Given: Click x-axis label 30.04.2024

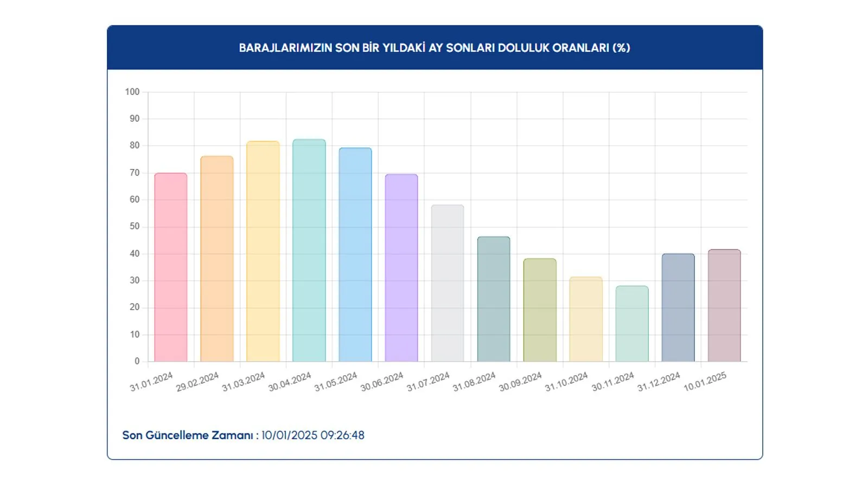Looking at the screenshot, I should [289, 382].
